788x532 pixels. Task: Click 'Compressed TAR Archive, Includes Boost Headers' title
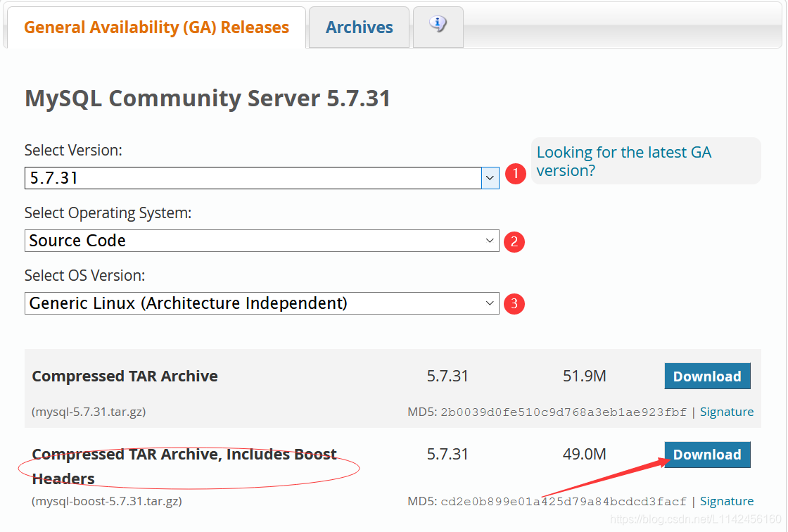184,466
